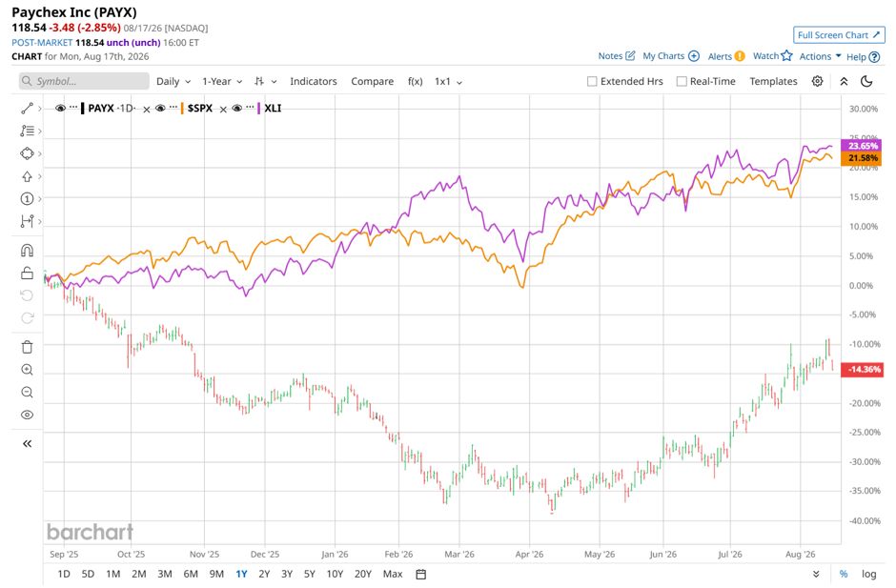Delete drawings with trash icon
896x588 pixels.
coord(27,347)
